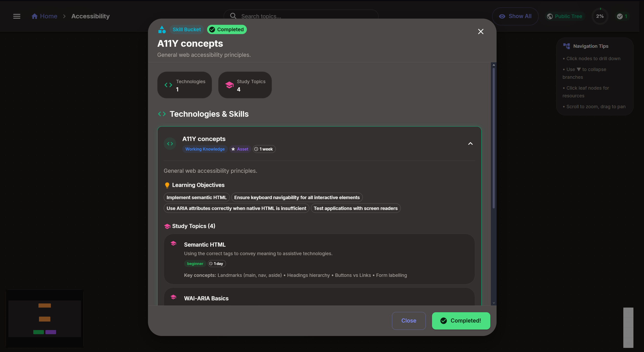Viewport: 644px width, 352px height.
Task: Toggle the Show All visibility button
Action: tap(515, 16)
